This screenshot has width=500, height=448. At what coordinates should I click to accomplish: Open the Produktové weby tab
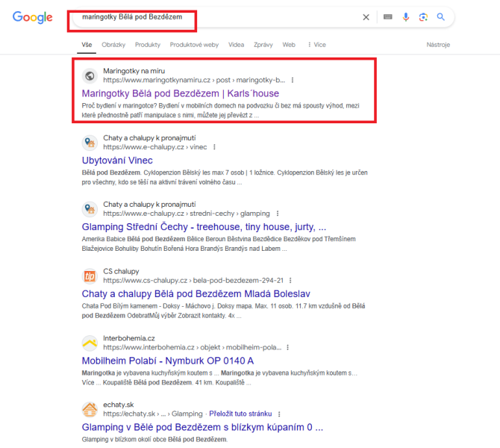(194, 45)
